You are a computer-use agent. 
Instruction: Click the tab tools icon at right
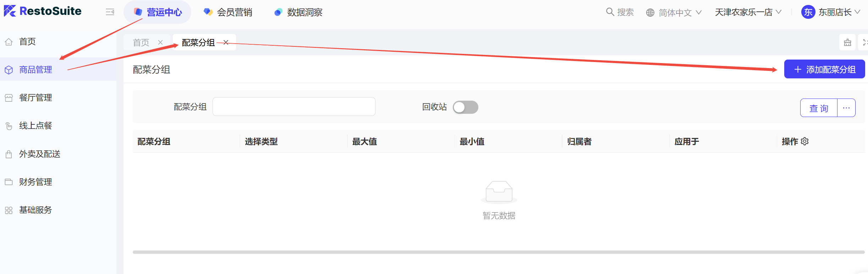point(848,43)
